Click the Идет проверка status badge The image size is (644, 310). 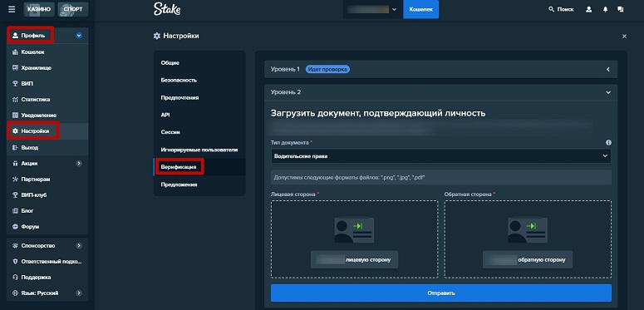pyautogui.click(x=327, y=69)
